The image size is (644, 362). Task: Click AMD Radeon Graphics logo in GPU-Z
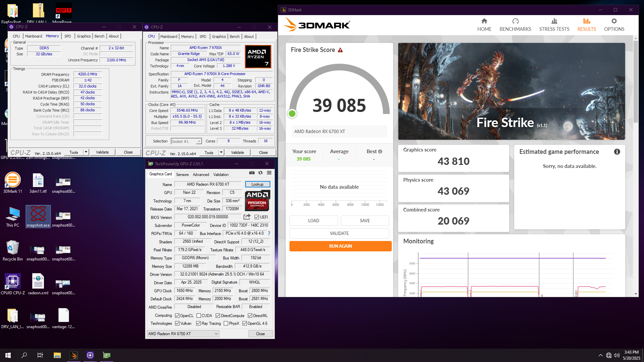pyautogui.click(x=257, y=200)
